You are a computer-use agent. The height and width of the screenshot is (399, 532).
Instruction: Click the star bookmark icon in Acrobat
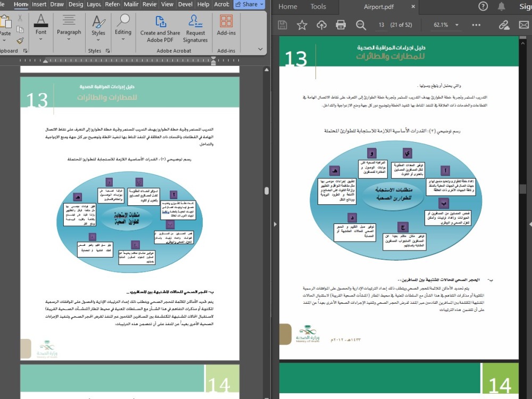302,25
